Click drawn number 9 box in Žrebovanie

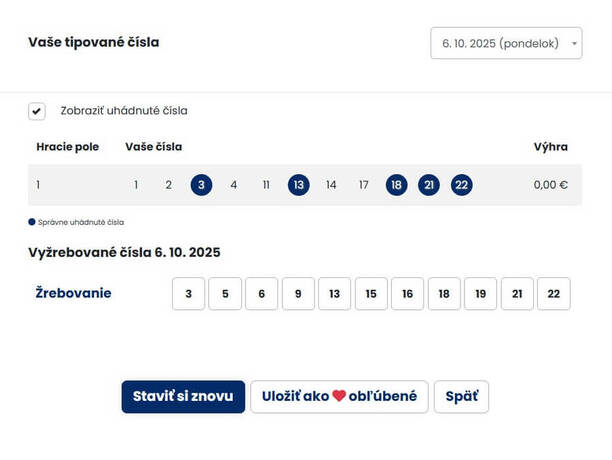pos(298,294)
